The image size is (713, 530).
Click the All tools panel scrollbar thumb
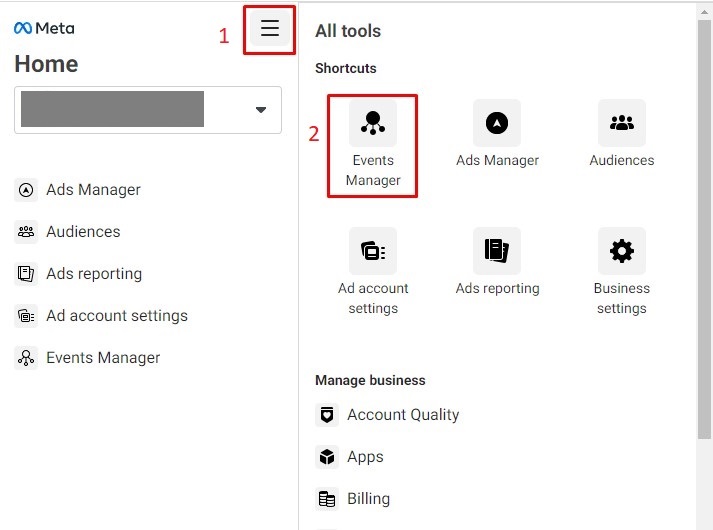(x=704, y=230)
